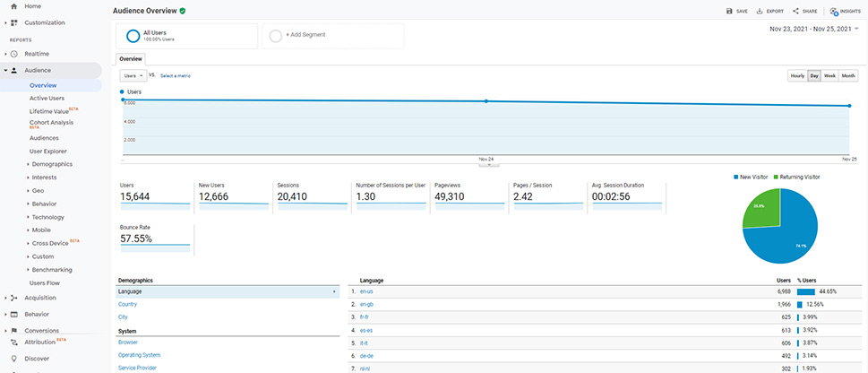868x373 pixels.
Task: Click the Realtime clock icon
Action: pyautogui.click(x=13, y=54)
